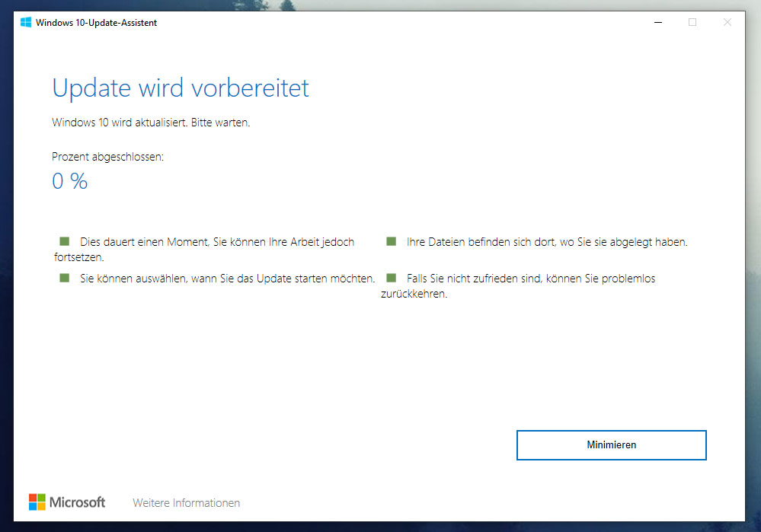Click the text 'Dies dauert einen Moment'
The width and height of the screenshot is (761, 532).
pos(144,242)
